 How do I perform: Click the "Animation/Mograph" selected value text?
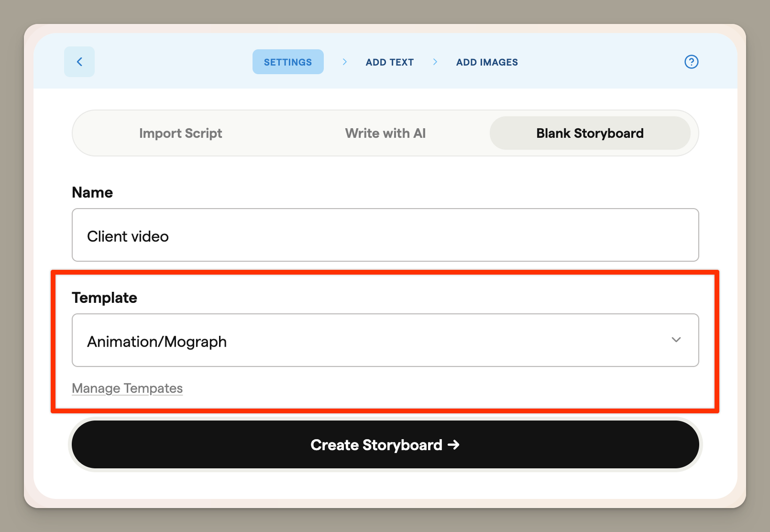[157, 342]
